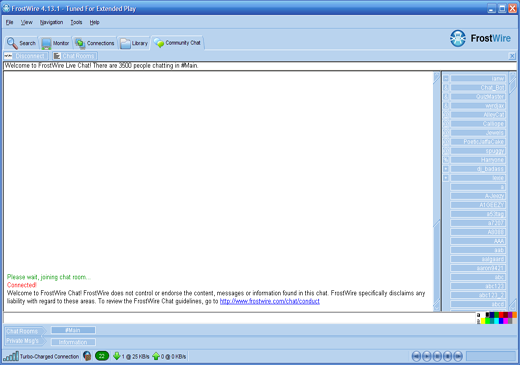Click the Connections tab network icon
This screenshot has height=365, width=520.
[80, 43]
